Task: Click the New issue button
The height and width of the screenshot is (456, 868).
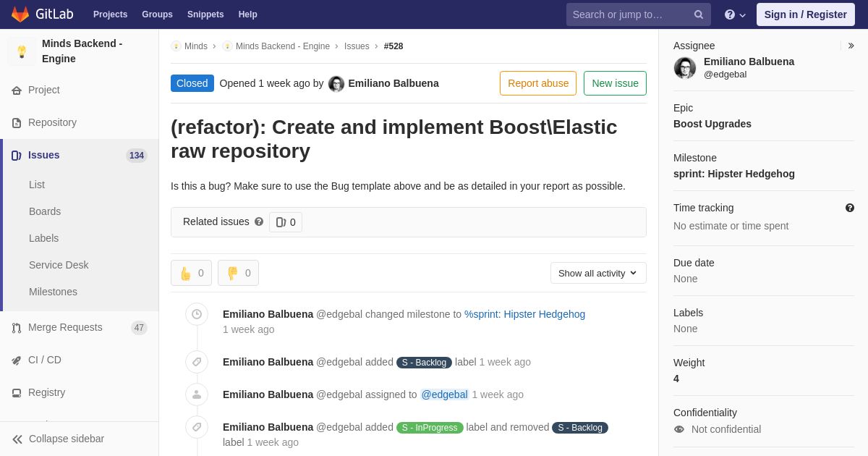Action: pyautogui.click(x=615, y=83)
